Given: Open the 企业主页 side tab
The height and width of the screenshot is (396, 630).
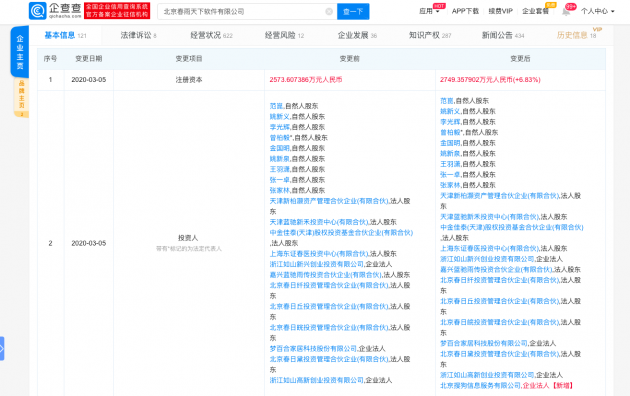Looking at the screenshot, I should pyautogui.click(x=20, y=52).
